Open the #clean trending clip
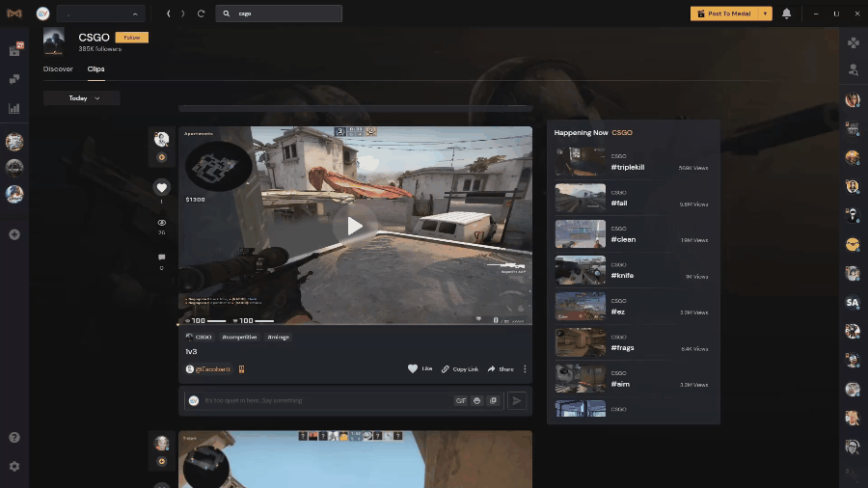 pyautogui.click(x=632, y=234)
